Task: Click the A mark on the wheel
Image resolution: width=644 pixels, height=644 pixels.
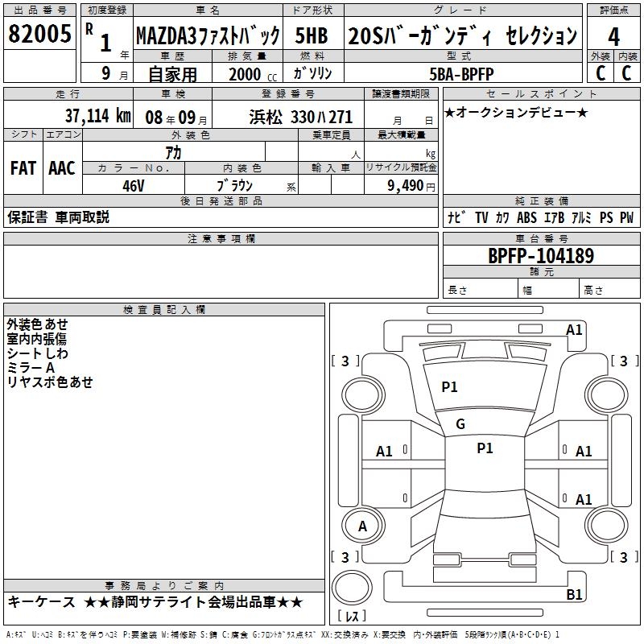Action: [363, 526]
